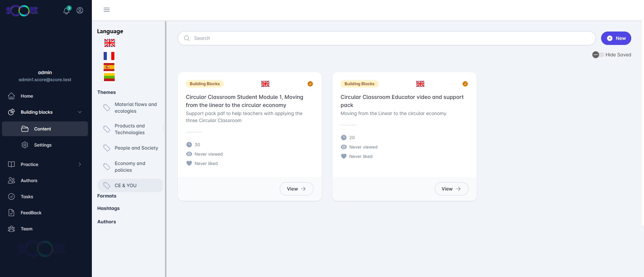This screenshot has width=644, height=277.
Task: Open Settings under Building blocks
Action: [x=43, y=145]
